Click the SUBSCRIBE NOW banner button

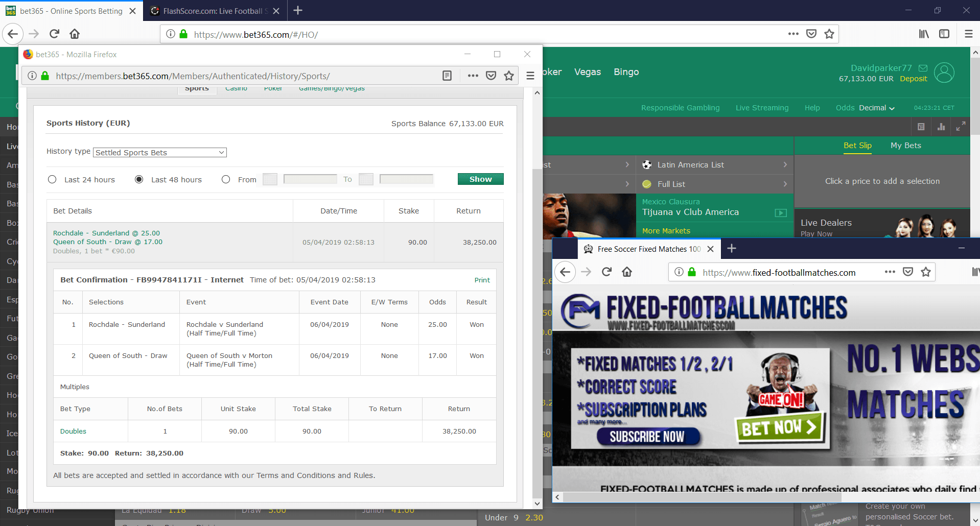tap(647, 437)
